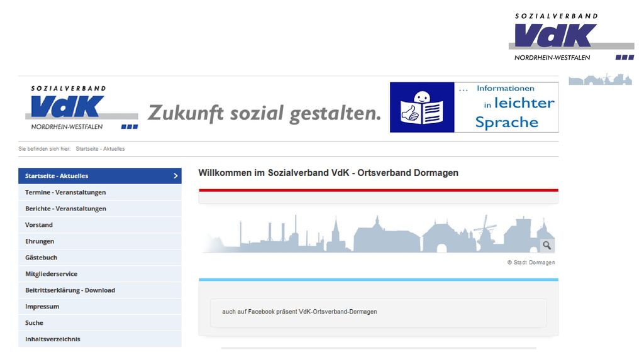The width and height of the screenshot is (644, 362).
Task: Click the chevron on Startseite - Aktuelles
Action: coord(175,176)
